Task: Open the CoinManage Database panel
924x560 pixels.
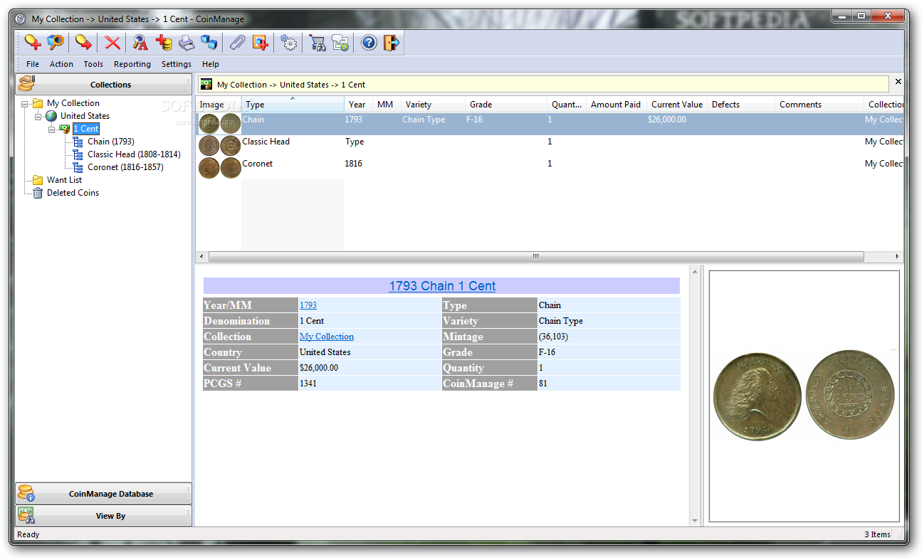Action: [103, 494]
